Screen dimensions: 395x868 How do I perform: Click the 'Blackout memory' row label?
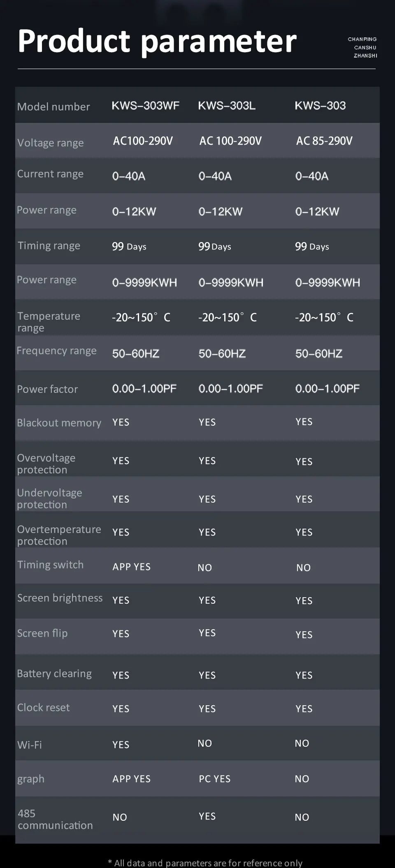click(59, 423)
